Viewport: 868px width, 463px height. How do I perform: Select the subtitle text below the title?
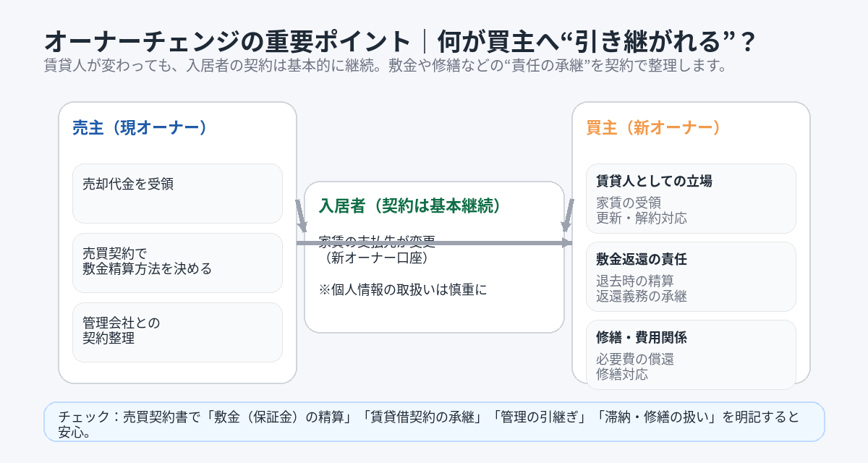tap(383, 66)
